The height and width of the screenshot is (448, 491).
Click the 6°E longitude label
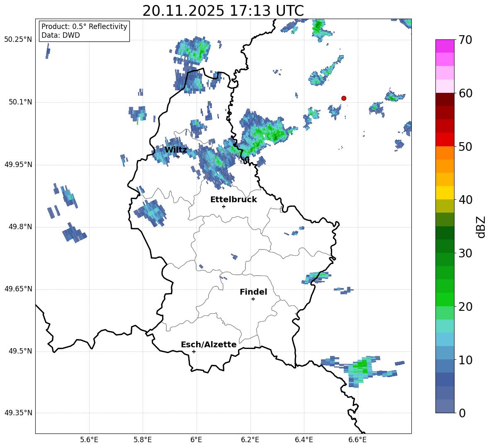(x=196, y=440)
